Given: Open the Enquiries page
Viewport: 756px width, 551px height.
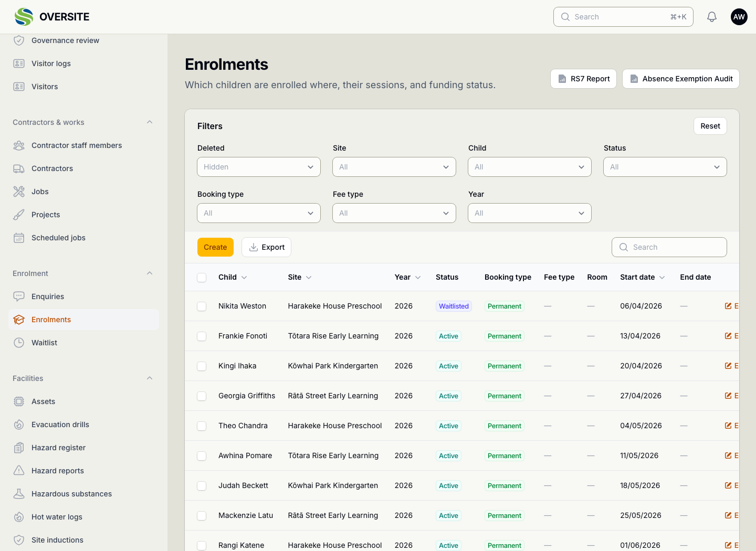Looking at the screenshot, I should coord(83,296).
